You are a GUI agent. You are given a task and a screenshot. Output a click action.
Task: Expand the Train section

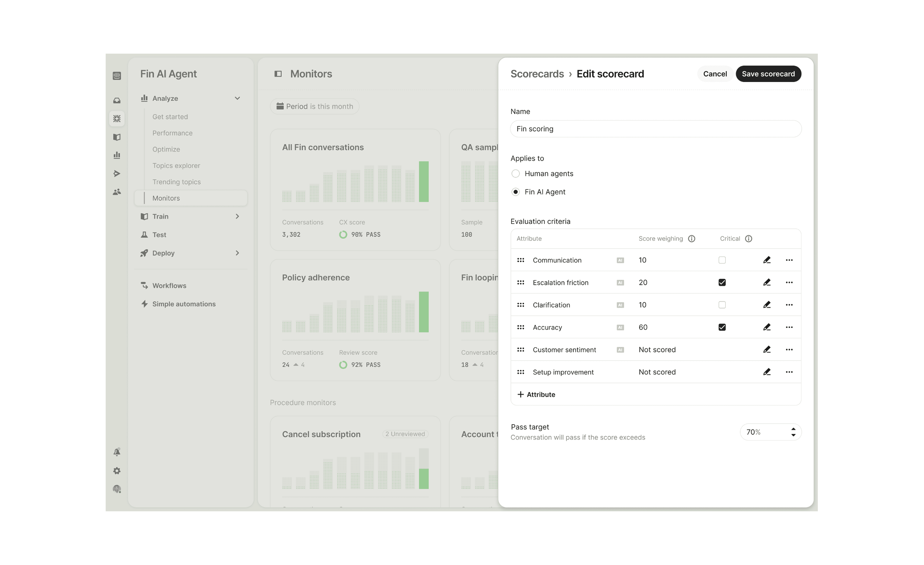[x=237, y=216]
